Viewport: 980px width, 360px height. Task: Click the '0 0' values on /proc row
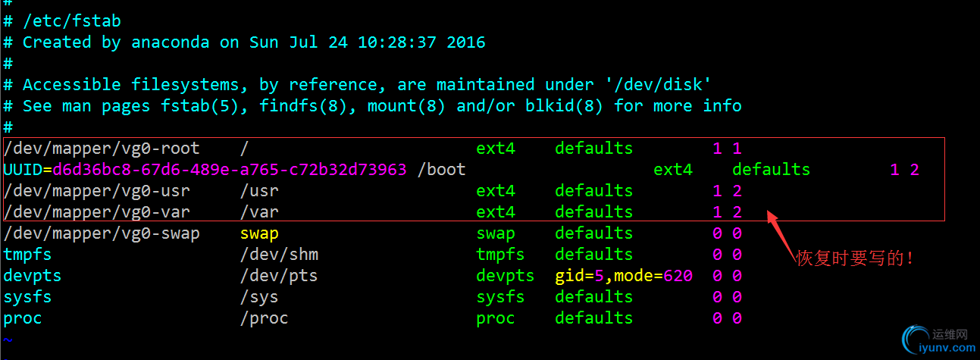[727, 318]
